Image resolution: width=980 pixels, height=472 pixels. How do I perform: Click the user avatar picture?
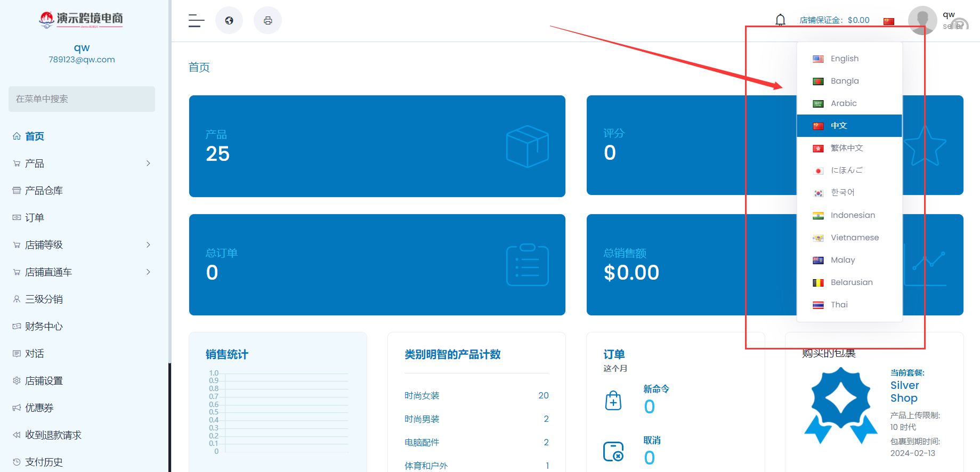pyautogui.click(x=922, y=20)
